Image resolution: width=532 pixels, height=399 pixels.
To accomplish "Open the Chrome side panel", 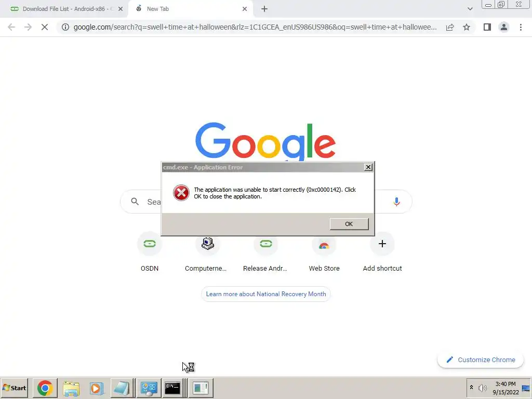I will (x=487, y=27).
